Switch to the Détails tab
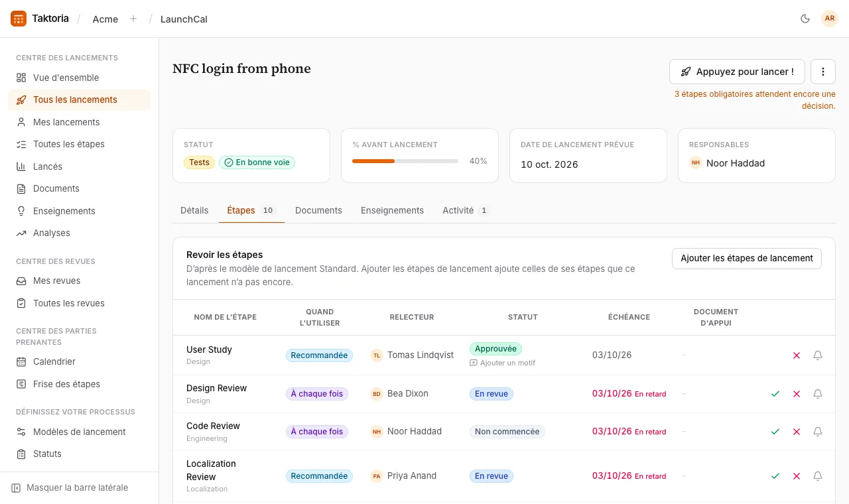Image resolution: width=849 pixels, height=504 pixels. pyautogui.click(x=194, y=210)
